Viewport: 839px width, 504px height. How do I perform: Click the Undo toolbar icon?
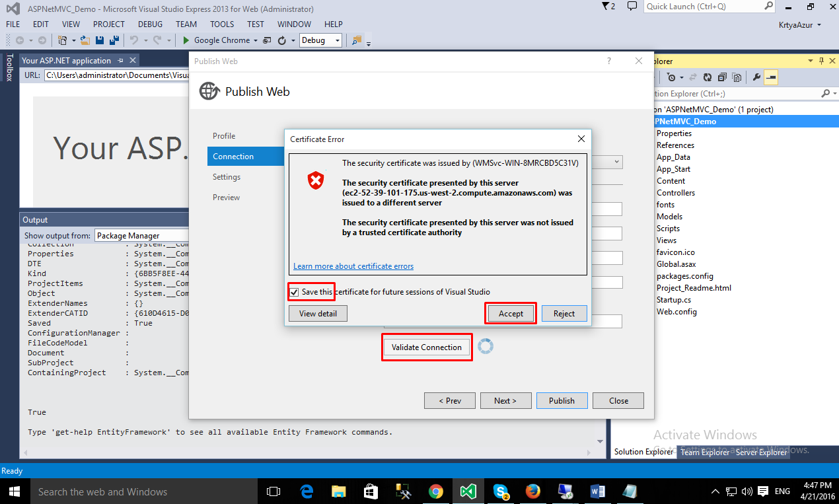(134, 40)
